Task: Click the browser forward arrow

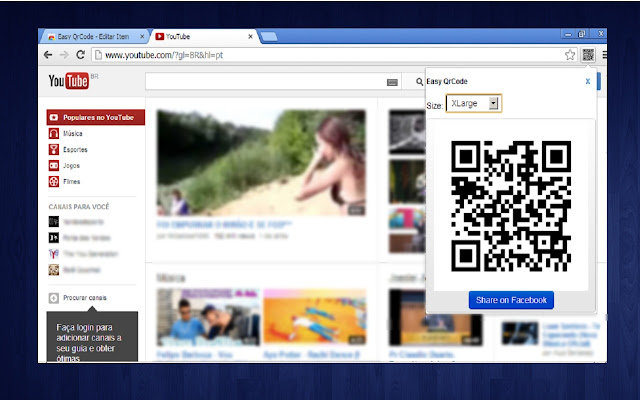Action: (64, 55)
